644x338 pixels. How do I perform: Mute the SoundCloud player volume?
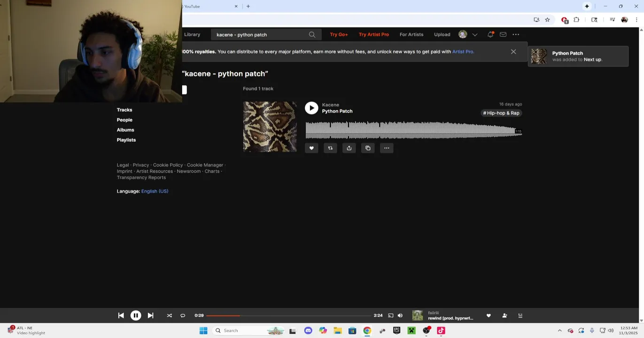click(400, 315)
